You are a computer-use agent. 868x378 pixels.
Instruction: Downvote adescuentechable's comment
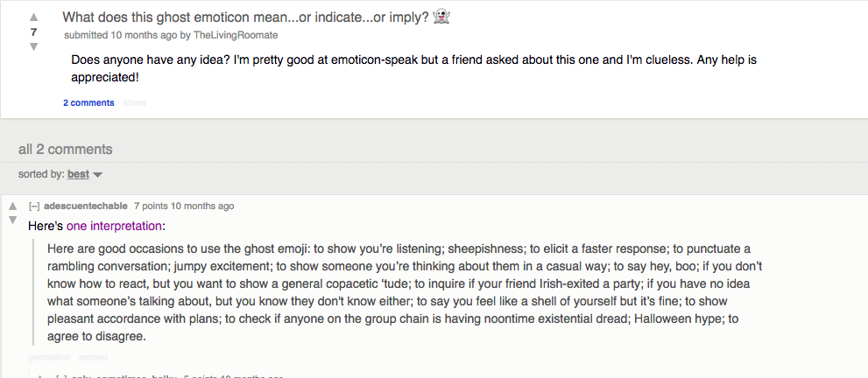click(12, 220)
